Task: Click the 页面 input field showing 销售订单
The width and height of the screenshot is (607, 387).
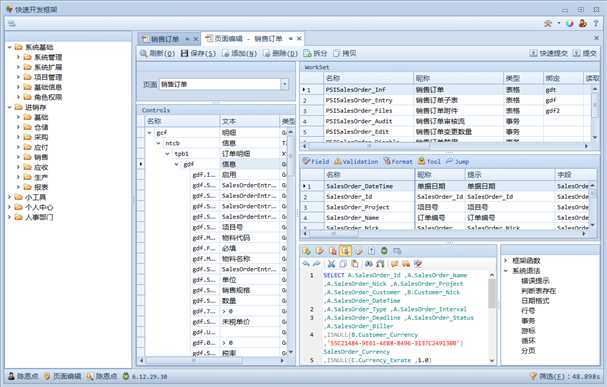Action: (220, 84)
